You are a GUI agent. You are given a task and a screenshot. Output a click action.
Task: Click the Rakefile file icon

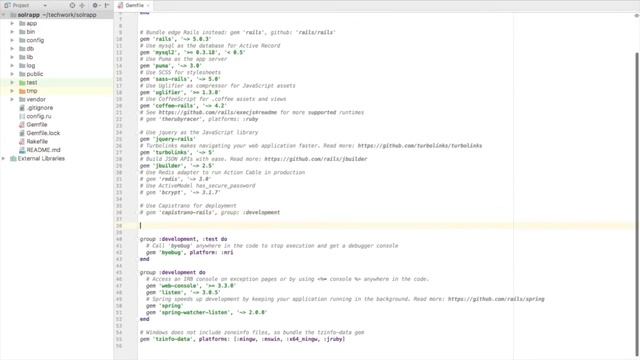click(x=22, y=141)
